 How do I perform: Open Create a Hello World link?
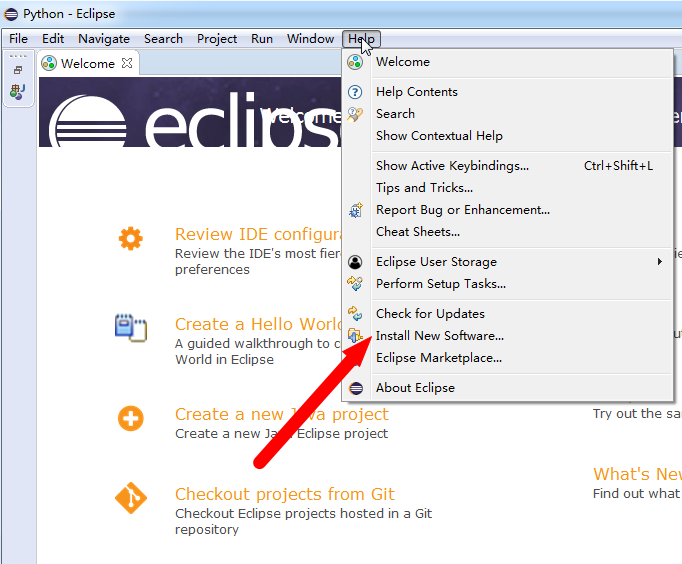click(258, 324)
